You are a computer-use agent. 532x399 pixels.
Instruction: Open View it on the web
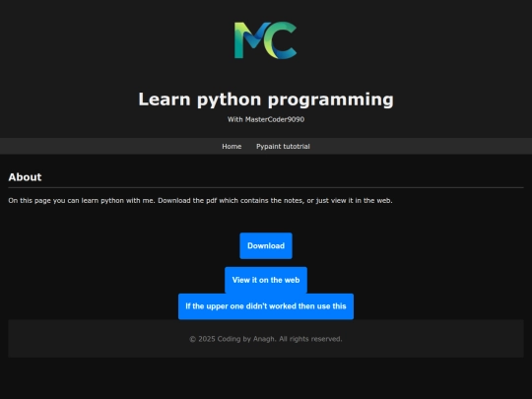266,280
